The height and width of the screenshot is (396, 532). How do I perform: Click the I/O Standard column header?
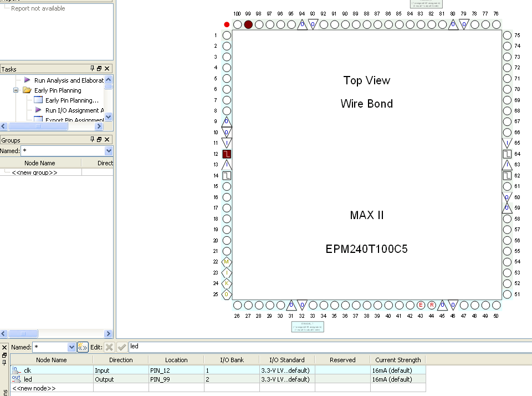click(287, 360)
